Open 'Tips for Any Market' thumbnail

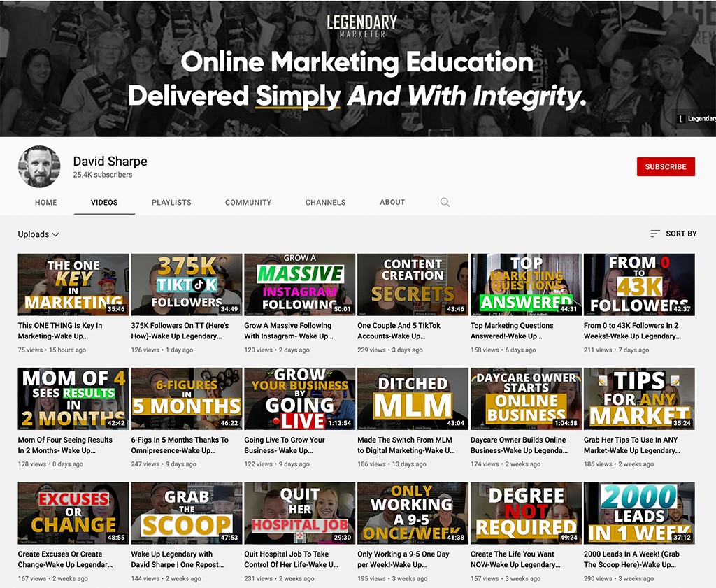click(x=639, y=399)
